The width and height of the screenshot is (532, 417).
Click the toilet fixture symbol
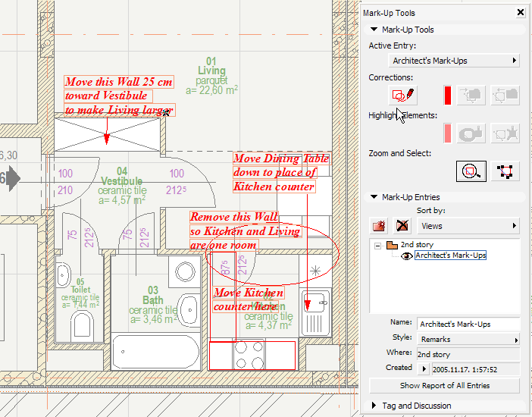82,327
